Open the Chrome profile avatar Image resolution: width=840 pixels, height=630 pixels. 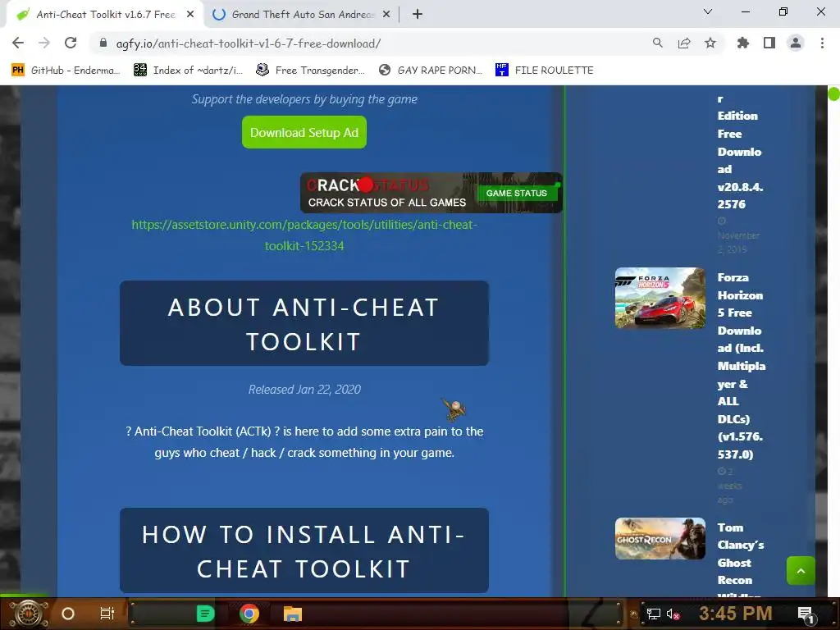coord(796,43)
